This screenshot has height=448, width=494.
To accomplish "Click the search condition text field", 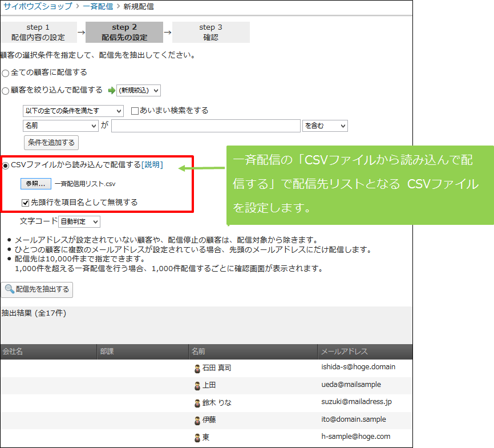I will pos(206,126).
